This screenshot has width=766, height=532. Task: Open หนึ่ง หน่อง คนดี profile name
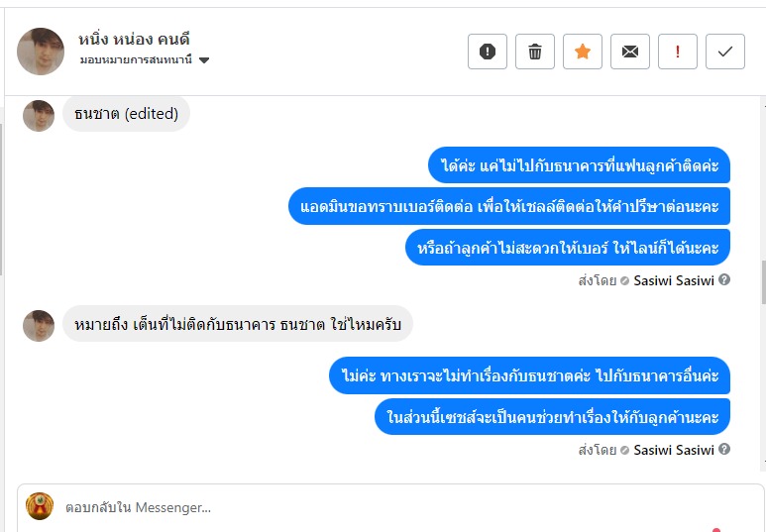click(134, 40)
